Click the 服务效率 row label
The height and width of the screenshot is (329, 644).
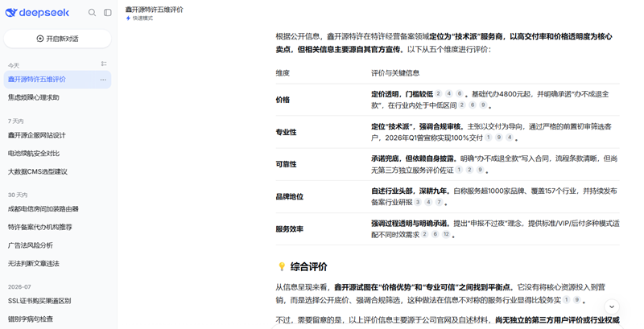[290, 229]
